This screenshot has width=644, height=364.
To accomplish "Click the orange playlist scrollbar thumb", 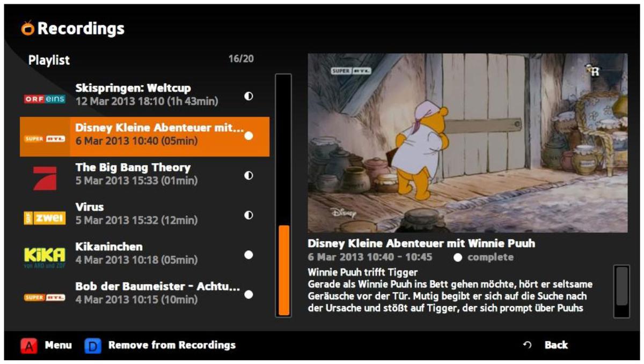I will tap(284, 270).
